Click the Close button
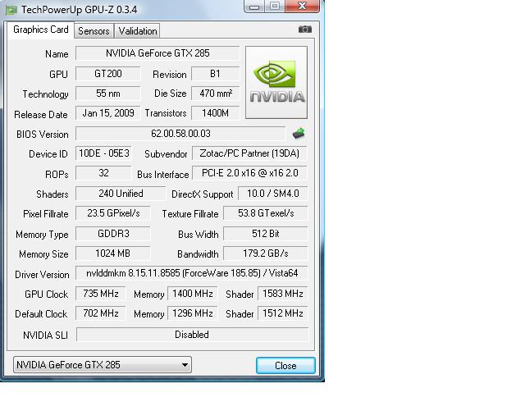 (285, 365)
